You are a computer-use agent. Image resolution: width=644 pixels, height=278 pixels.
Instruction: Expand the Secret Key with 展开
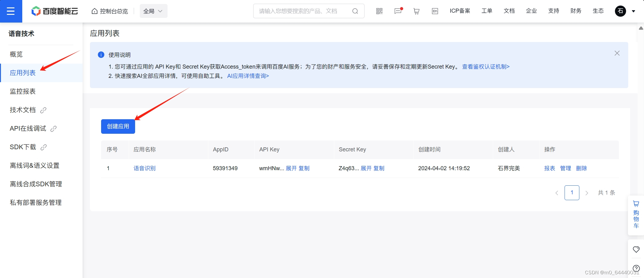coord(366,168)
